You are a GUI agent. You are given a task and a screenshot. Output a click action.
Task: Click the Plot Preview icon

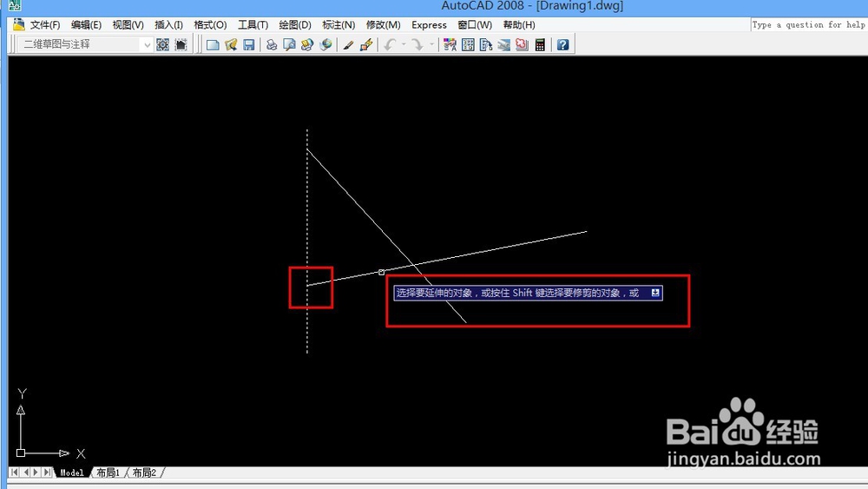click(289, 45)
